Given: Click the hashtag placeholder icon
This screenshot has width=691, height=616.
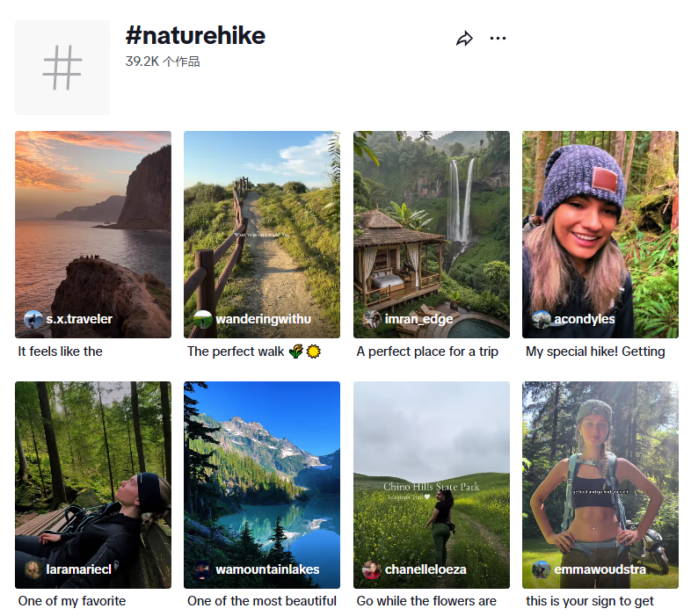Looking at the screenshot, I should coord(62,68).
